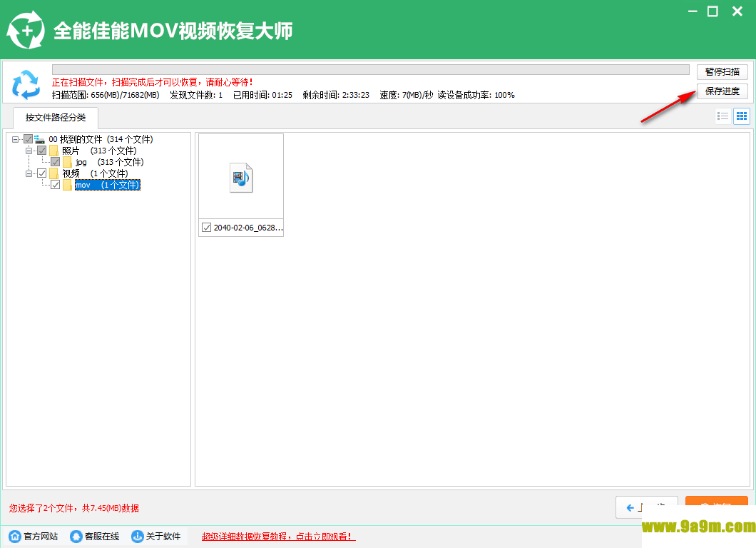Click the blue circular scanning arrows icon

click(26, 85)
